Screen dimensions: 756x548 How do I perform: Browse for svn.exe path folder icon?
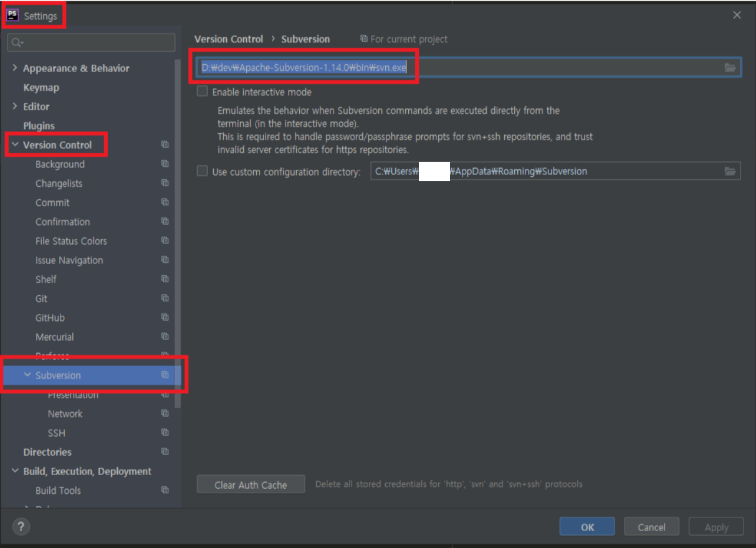click(x=730, y=67)
